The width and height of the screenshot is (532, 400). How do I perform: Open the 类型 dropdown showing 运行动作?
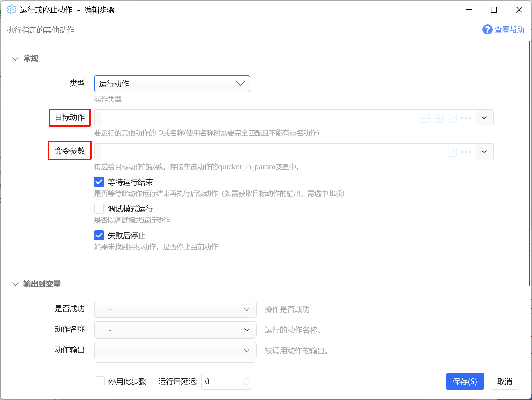(172, 84)
